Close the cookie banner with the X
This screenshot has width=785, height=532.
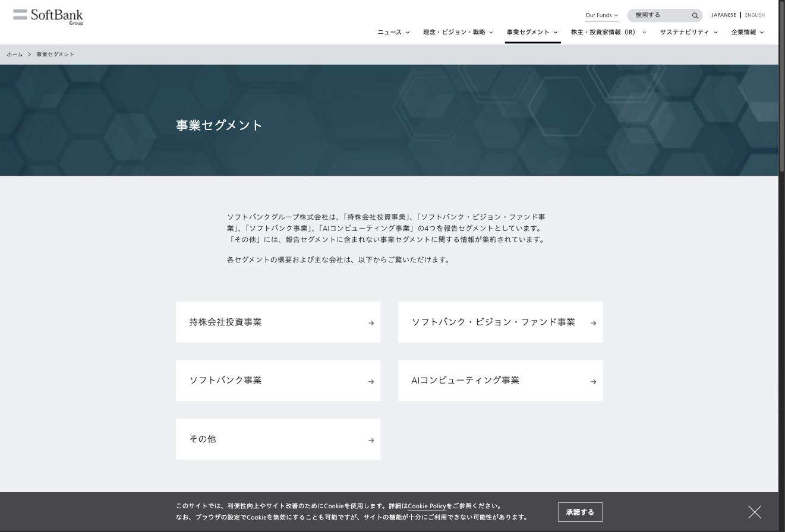point(755,512)
